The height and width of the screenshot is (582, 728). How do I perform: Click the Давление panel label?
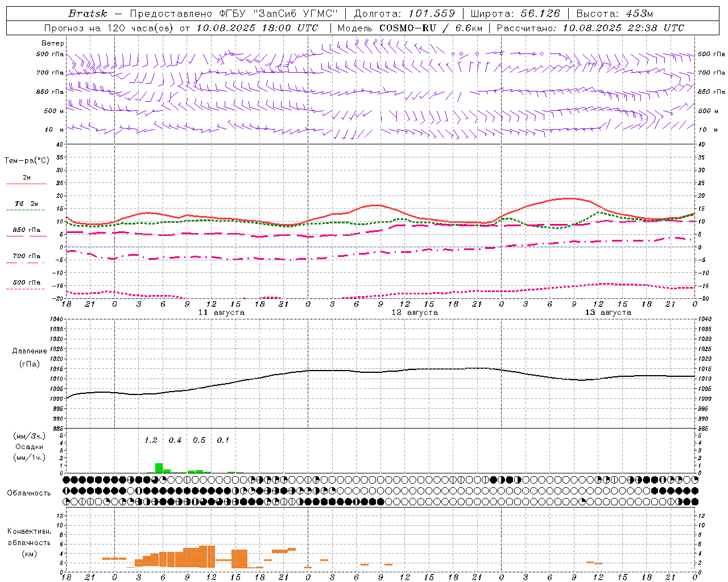[29, 351]
